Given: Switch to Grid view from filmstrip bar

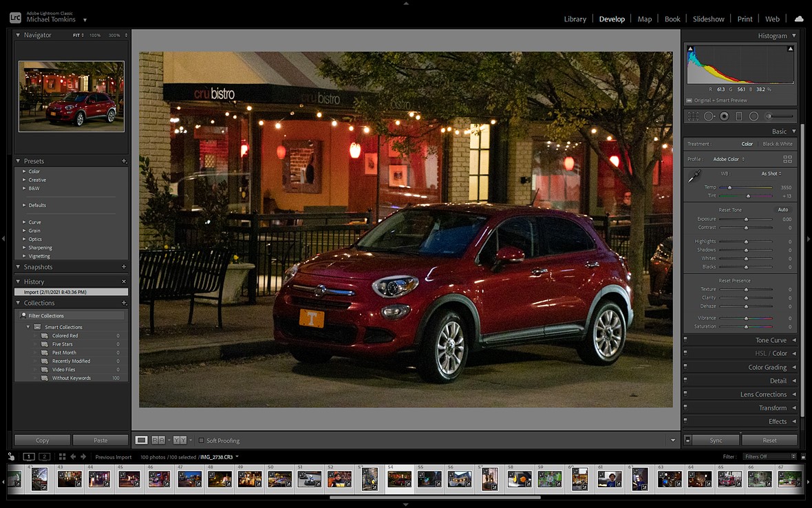Looking at the screenshot, I should [x=62, y=456].
